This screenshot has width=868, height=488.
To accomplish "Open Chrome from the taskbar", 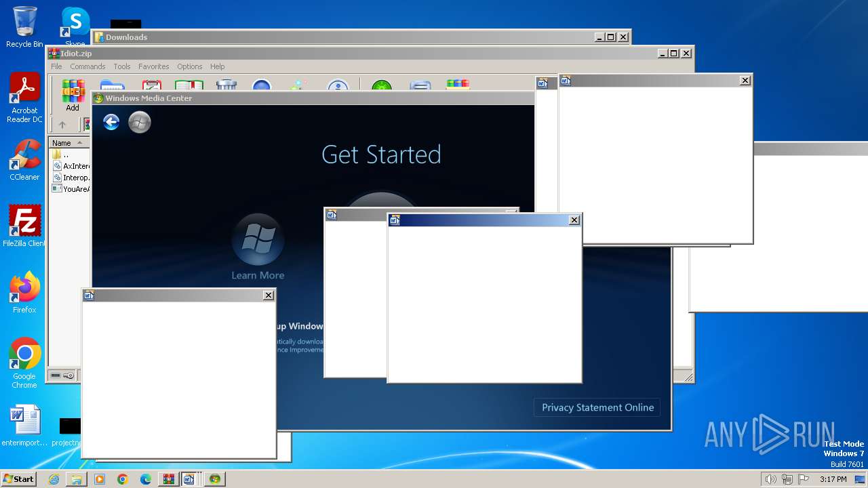I will pos(123,479).
